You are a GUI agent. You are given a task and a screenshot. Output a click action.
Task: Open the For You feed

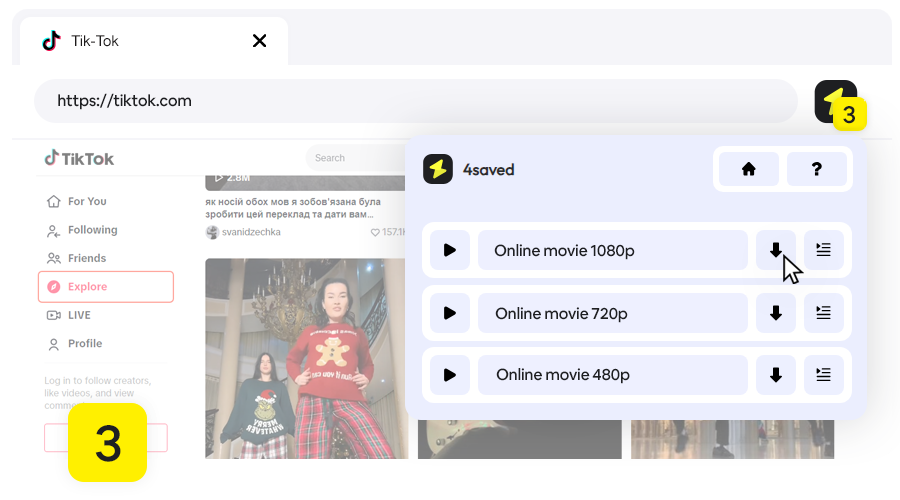86,201
